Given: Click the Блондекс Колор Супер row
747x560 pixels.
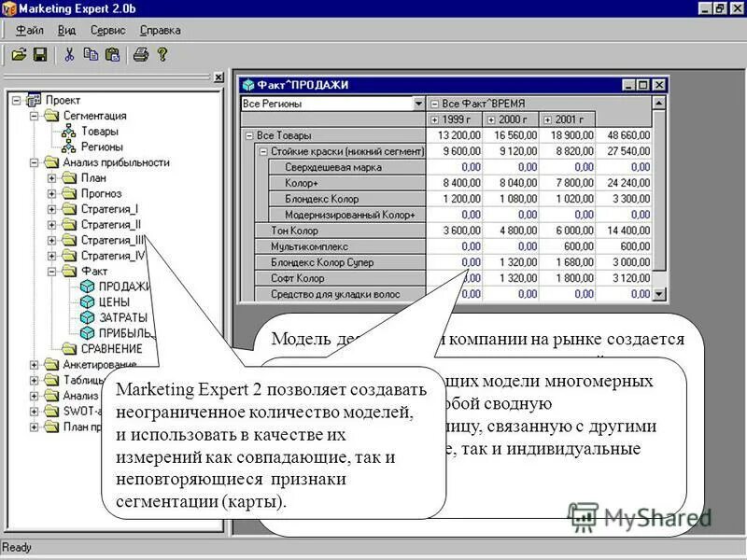Looking at the screenshot, I should (340, 262).
